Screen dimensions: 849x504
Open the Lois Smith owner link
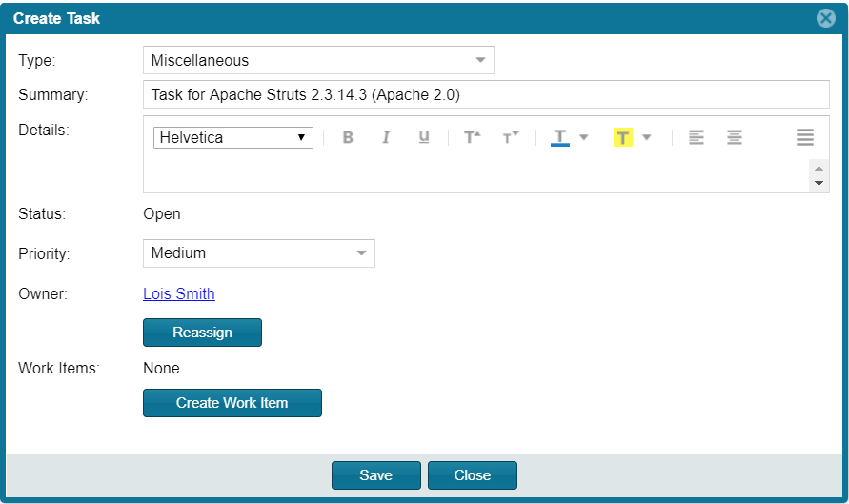click(179, 293)
